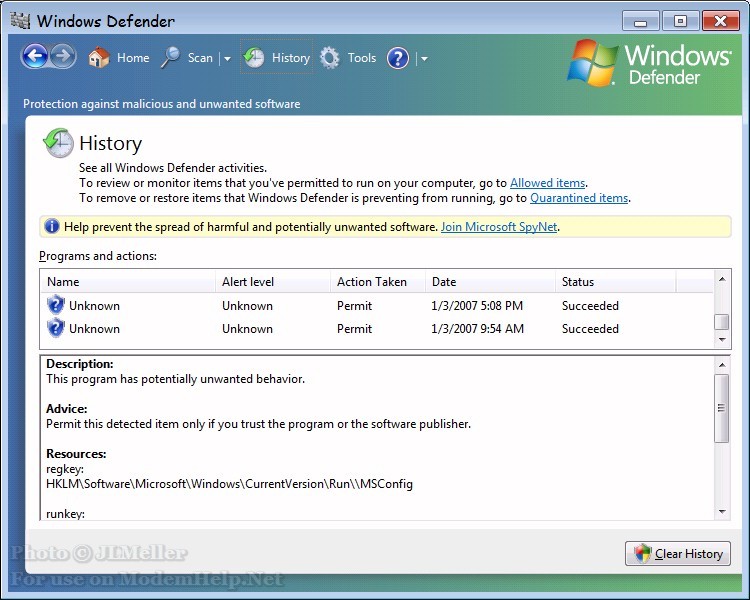This screenshot has height=600, width=750.
Task: Select the shield icon of 5:08 PM entry
Action: pyautogui.click(x=55, y=305)
